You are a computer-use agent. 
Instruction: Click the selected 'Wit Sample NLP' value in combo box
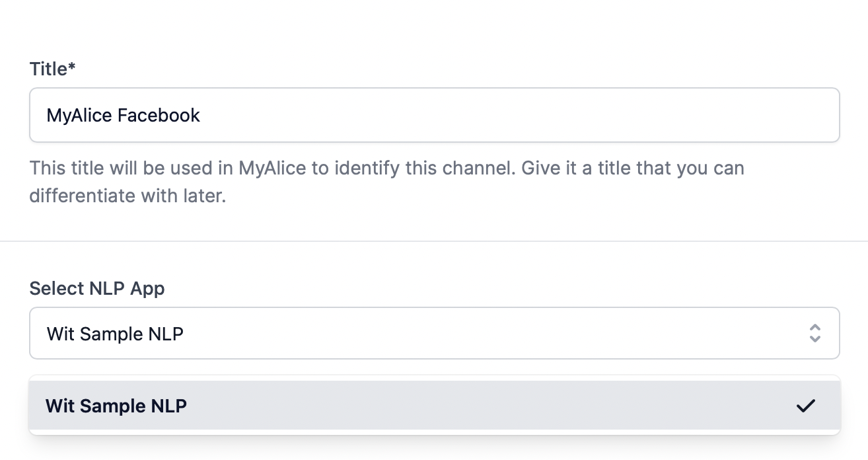tap(115, 334)
